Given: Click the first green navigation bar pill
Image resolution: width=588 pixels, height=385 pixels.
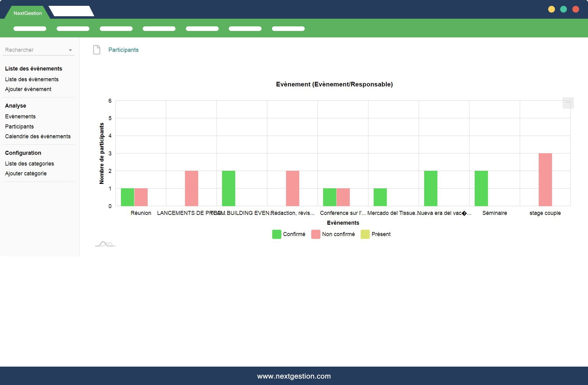Looking at the screenshot, I should point(30,29).
